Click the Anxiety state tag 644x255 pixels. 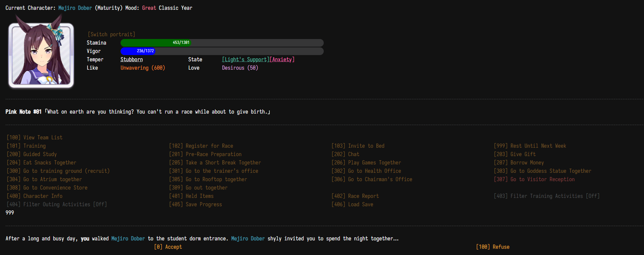[282, 60]
